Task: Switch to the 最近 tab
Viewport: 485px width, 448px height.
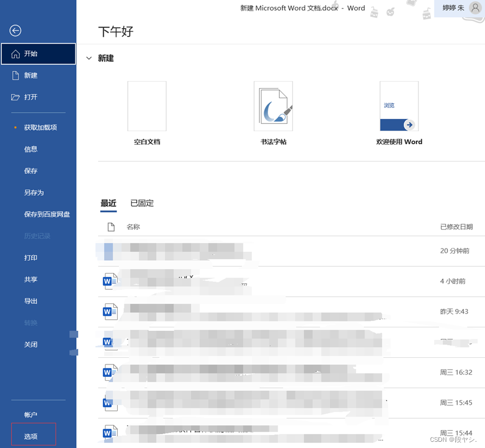Action: coord(108,204)
